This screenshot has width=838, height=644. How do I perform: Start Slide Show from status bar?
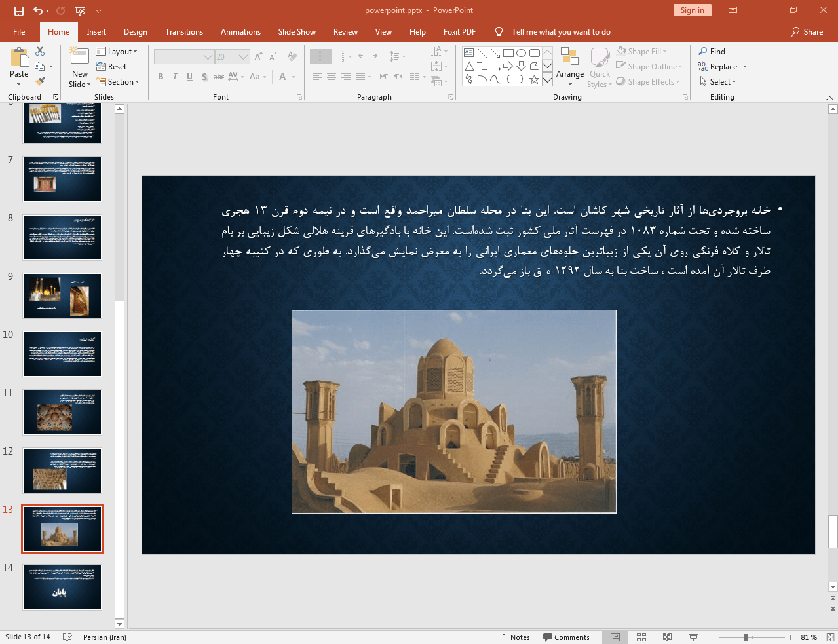click(x=693, y=637)
